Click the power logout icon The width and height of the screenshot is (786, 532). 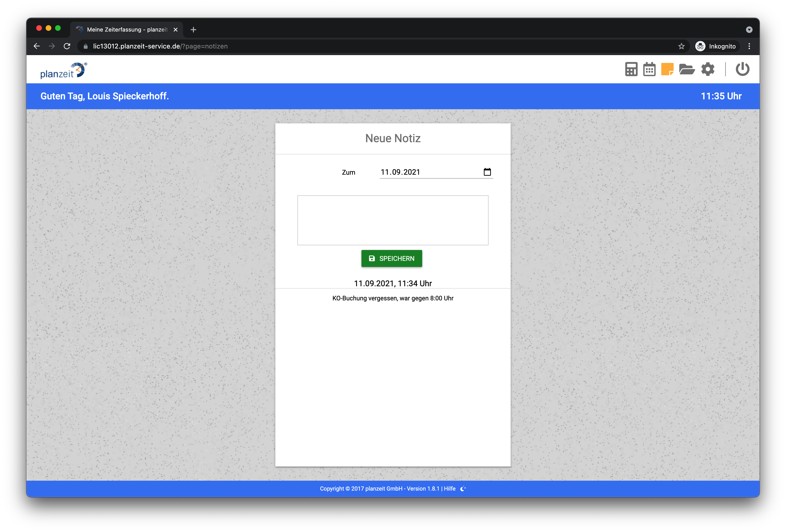tap(742, 69)
